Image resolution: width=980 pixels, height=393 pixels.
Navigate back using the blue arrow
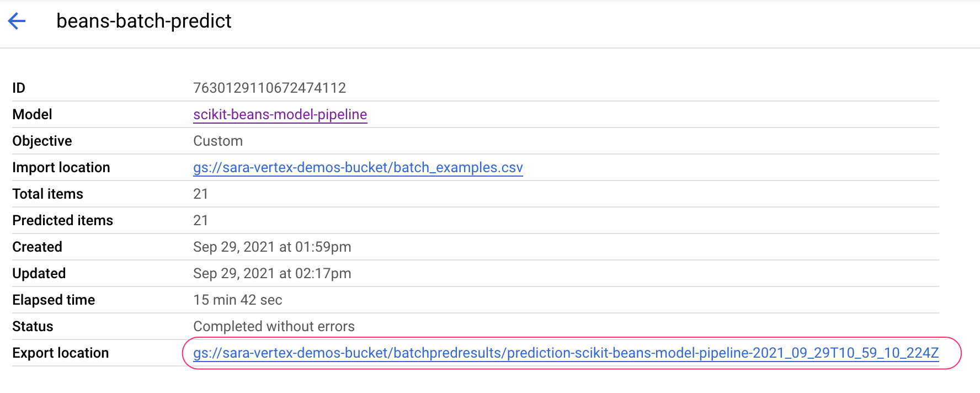[17, 21]
